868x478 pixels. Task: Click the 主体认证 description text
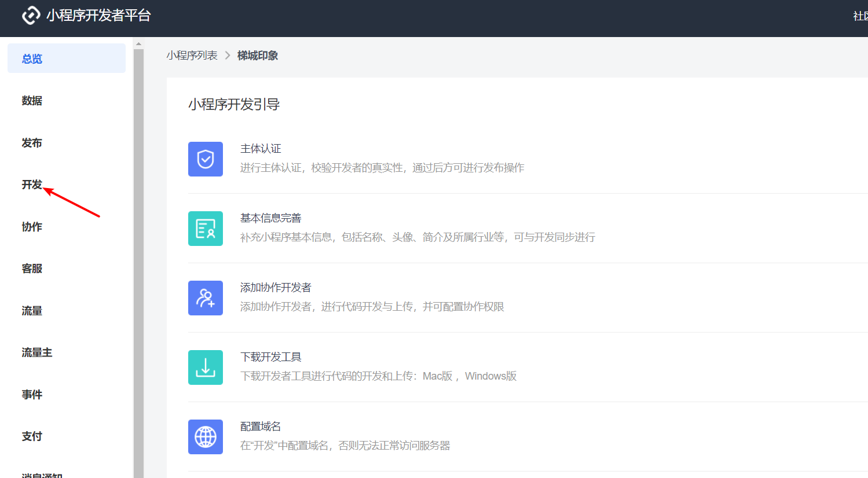[x=382, y=168]
